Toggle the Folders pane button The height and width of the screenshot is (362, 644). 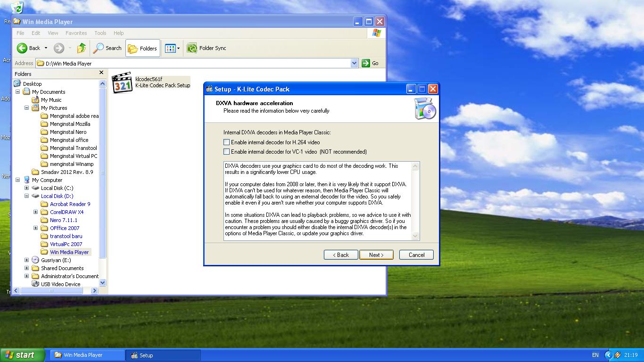[142, 48]
